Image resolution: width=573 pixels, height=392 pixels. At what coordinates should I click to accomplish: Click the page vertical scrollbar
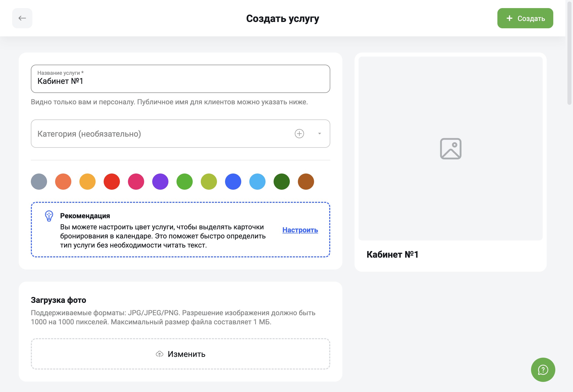pos(569,53)
